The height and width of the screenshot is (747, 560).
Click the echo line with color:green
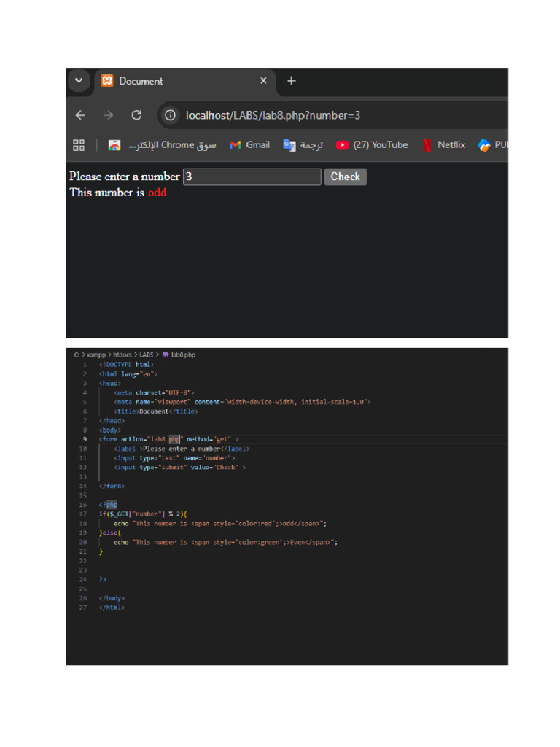click(225, 542)
